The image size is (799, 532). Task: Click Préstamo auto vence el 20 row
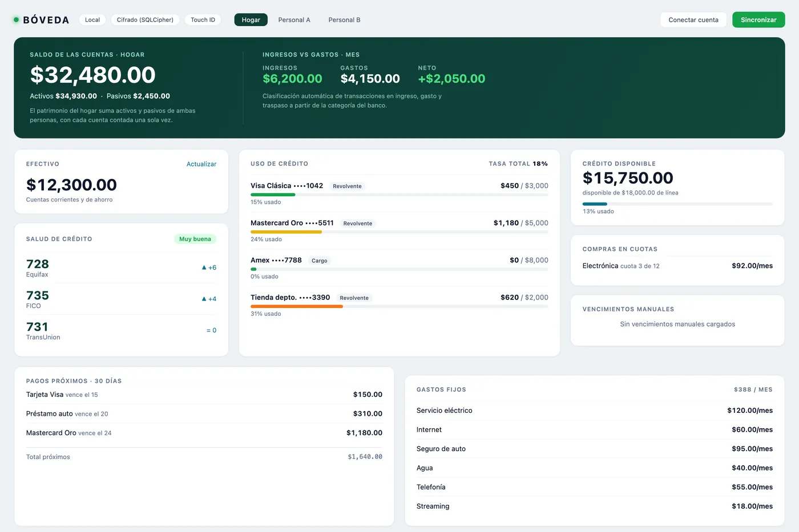pyautogui.click(x=204, y=414)
